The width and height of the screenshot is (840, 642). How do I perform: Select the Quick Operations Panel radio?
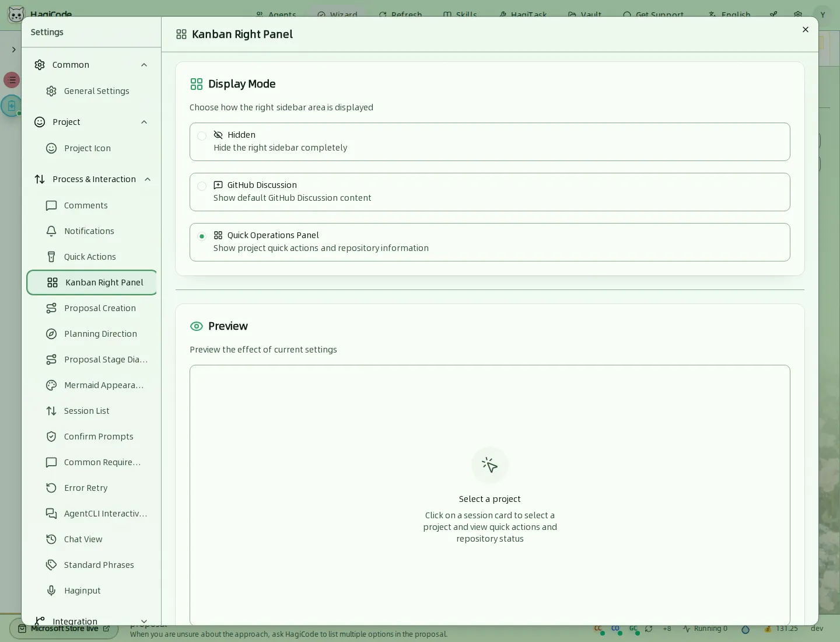202,236
